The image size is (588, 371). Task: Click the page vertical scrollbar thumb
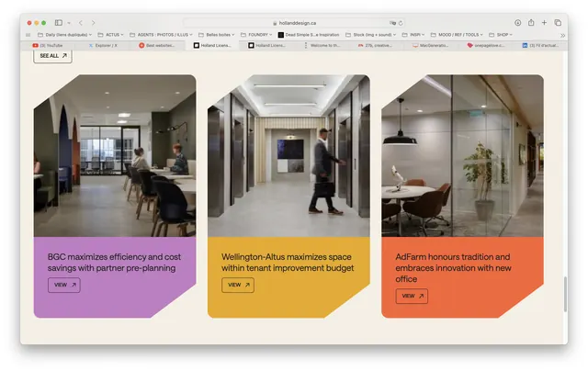tap(565, 294)
